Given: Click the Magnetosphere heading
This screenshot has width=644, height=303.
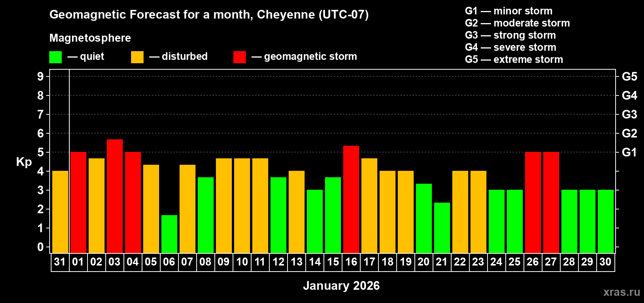Looking at the screenshot, I should (x=90, y=38).
